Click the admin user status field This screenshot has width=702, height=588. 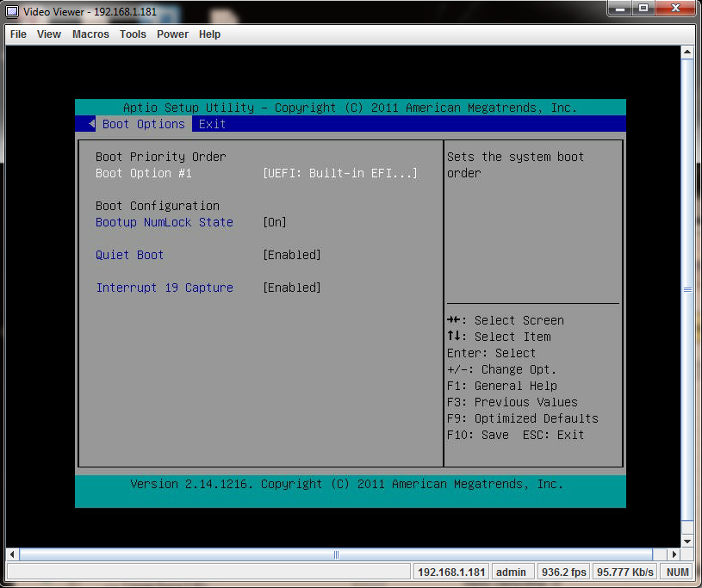pyautogui.click(x=512, y=572)
